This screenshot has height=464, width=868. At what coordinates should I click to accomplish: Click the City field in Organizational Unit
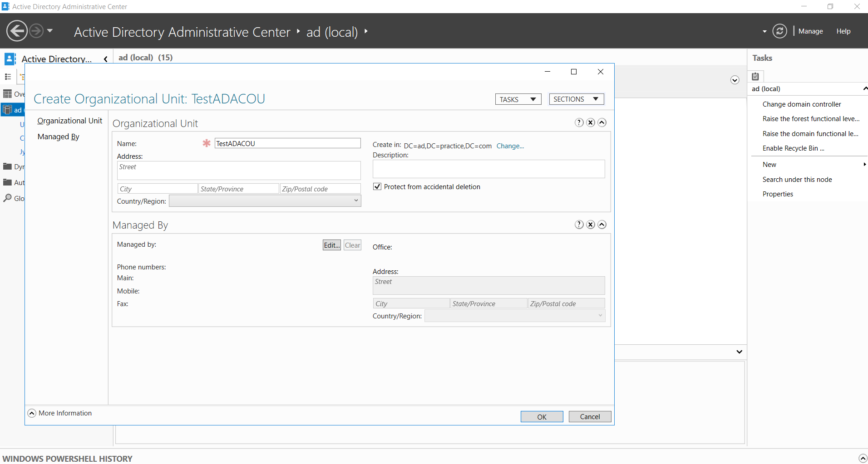tap(158, 189)
